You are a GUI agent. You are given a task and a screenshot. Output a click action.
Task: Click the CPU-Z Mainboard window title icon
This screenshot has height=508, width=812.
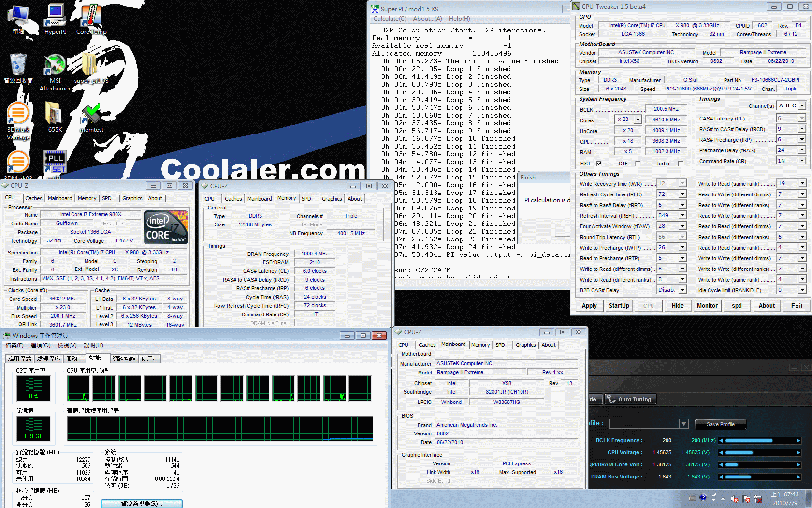[399, 332]
